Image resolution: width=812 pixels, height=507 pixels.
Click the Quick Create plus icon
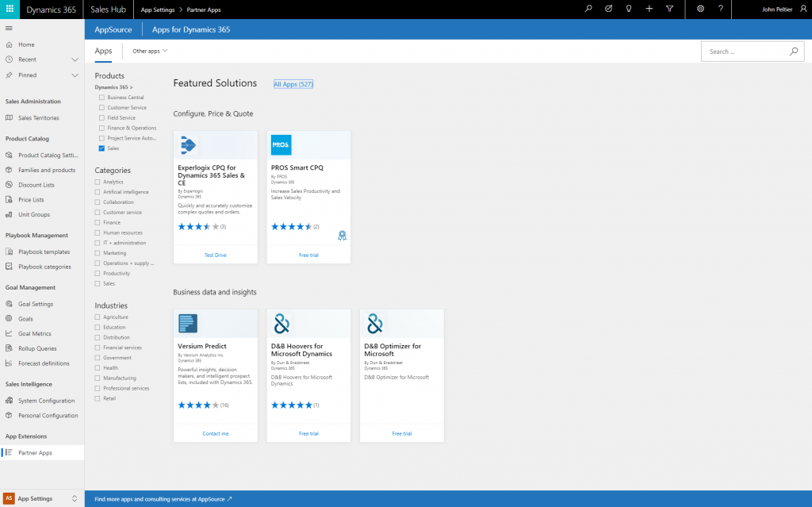click(649, 10)
